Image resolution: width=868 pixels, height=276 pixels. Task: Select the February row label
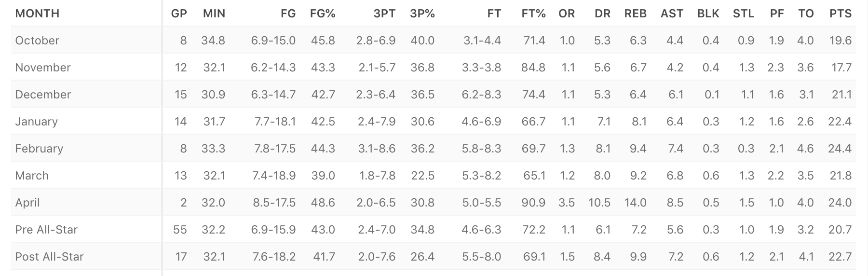[x=39, y=149]
